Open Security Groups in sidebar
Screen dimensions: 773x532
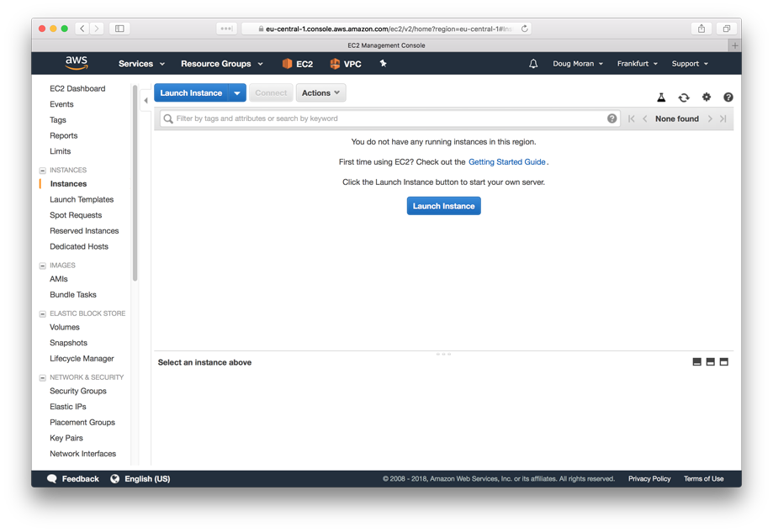(78, 391)
